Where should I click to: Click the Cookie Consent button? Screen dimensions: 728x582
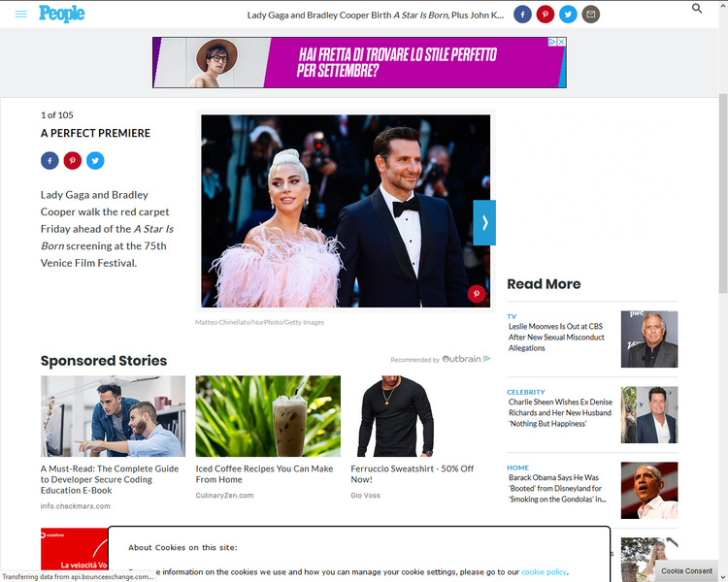[686, 571]
